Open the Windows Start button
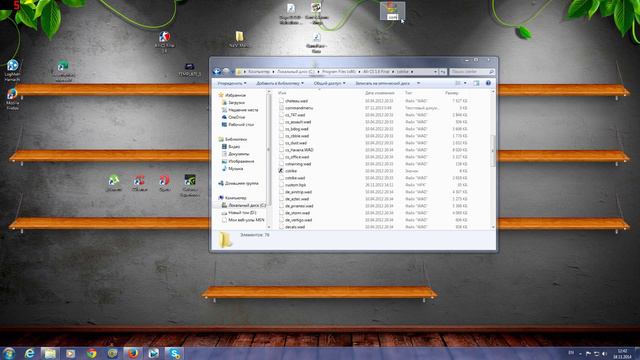Screen dimensions: 640x360 (x=9, y=353)
